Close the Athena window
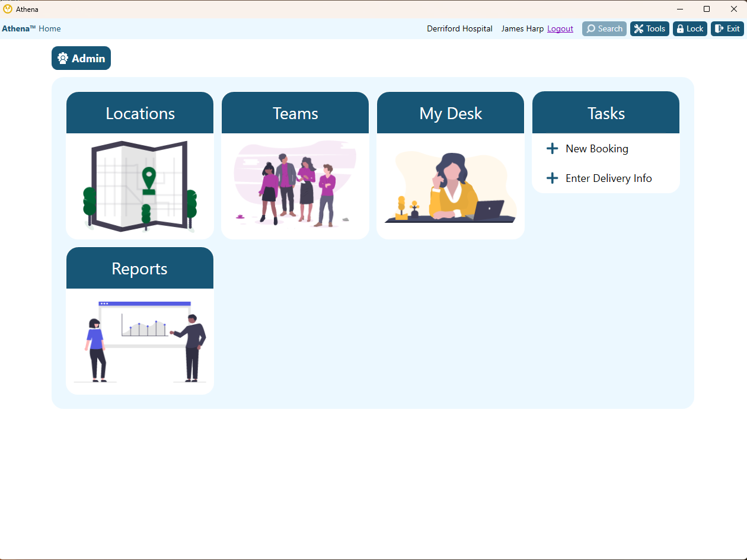Image resolution: width=747 pixels, height=560 pixels. tap(733, 9)
